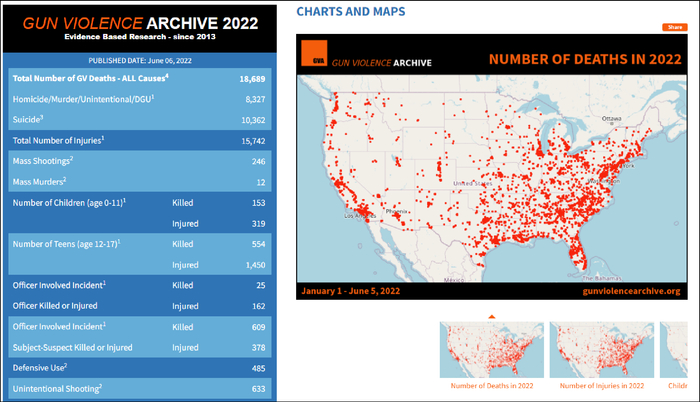Click the 'Unintentional Shooting' row label
The image size is (700, 402).
pos(57,389)
